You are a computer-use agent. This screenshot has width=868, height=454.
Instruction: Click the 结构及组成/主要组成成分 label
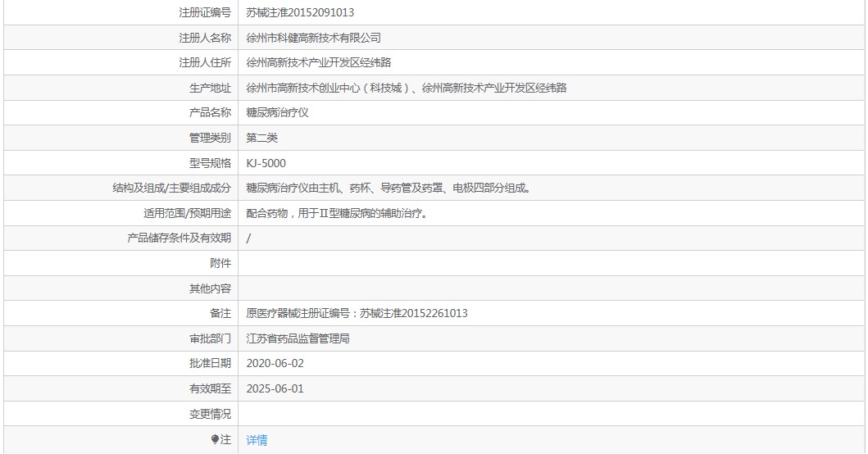[x=171, y=188]
